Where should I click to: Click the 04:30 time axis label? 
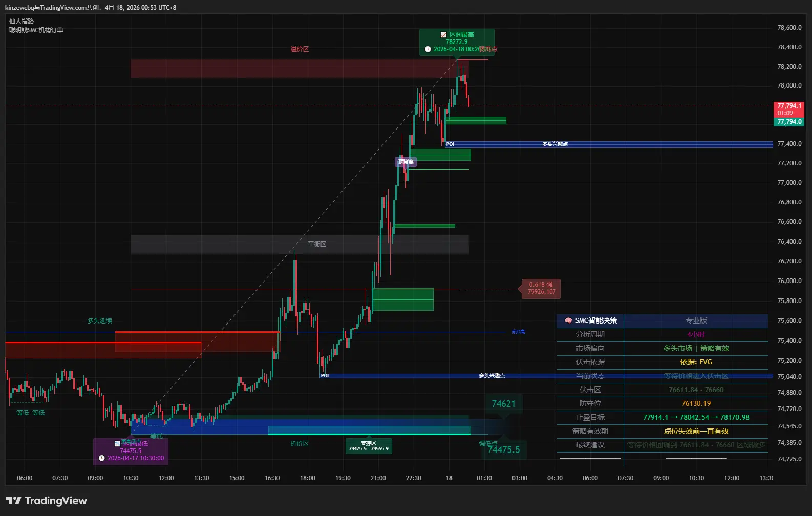click(555, 478)
